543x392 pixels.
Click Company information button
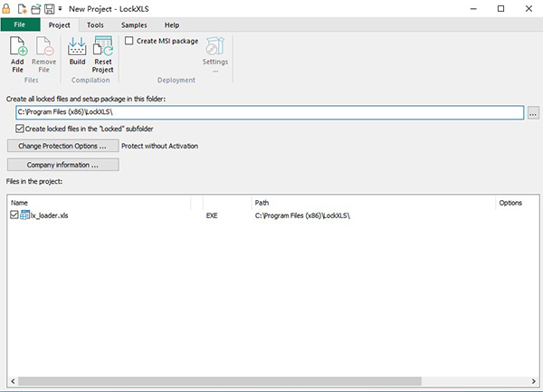pos(63,165)
